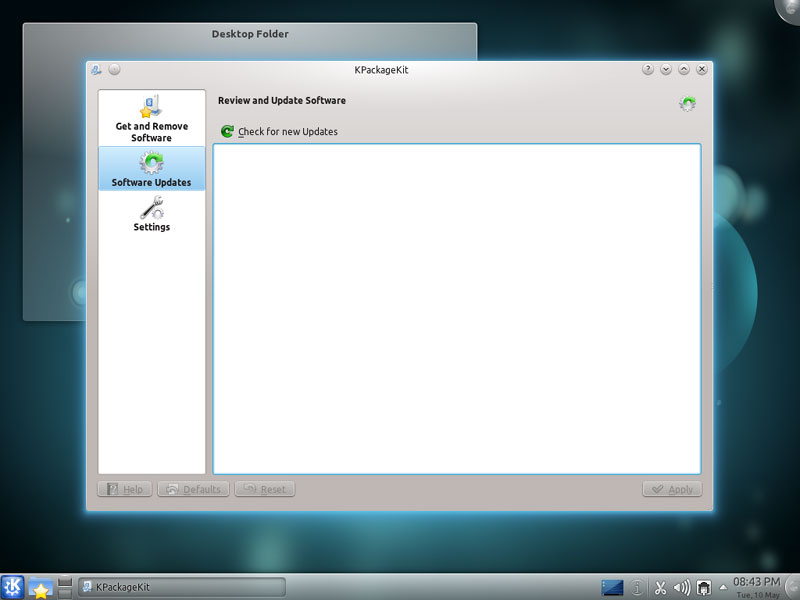Click the volume speaker icon in system tray
Viewport: 800px width, 600px height.
(682, 588)
